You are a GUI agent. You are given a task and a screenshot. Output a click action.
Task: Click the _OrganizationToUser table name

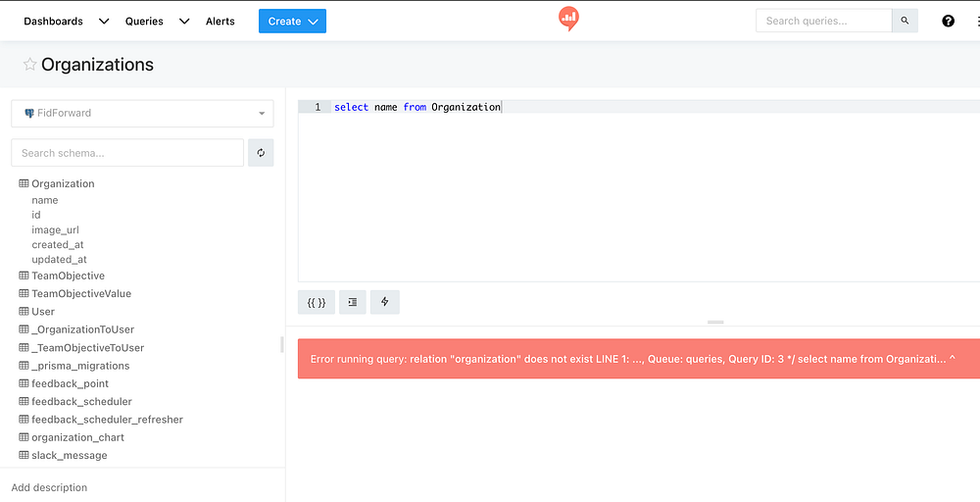82,329
